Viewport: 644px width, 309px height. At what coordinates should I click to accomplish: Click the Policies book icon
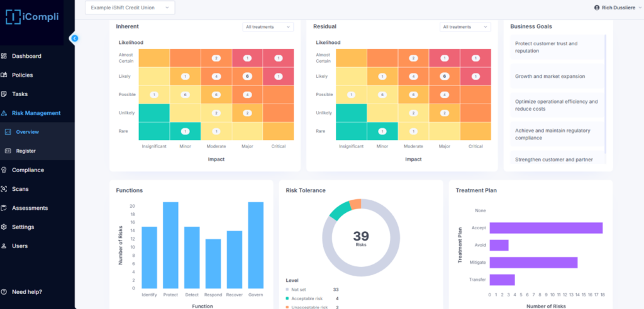click(x=4, y=75)
